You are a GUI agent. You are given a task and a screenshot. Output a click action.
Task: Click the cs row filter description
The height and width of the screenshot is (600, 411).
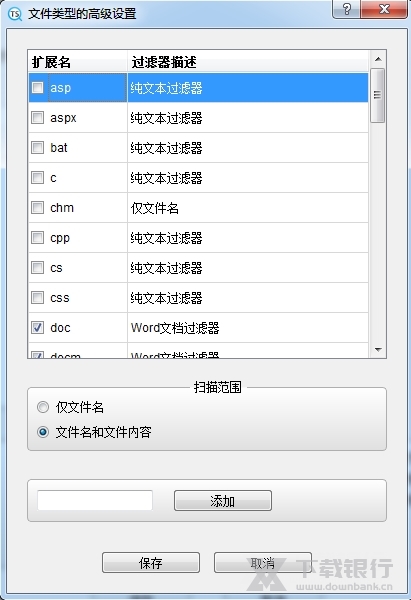click(x=248, y=268)
